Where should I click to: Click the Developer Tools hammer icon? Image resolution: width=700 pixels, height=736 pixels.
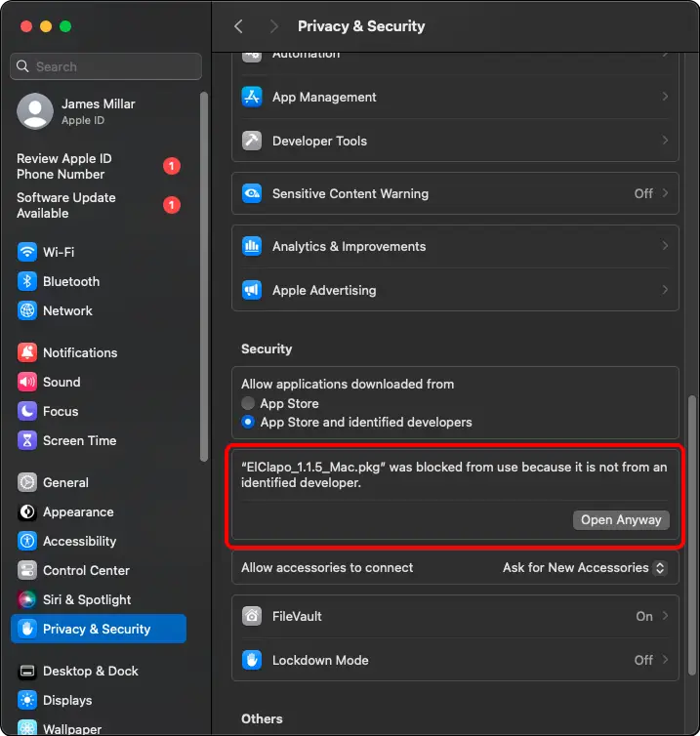pos(252,141)
